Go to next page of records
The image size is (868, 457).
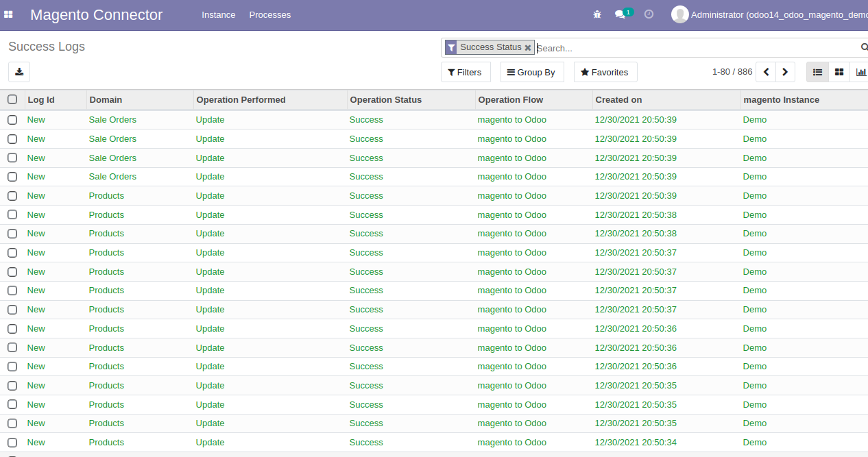786,72
